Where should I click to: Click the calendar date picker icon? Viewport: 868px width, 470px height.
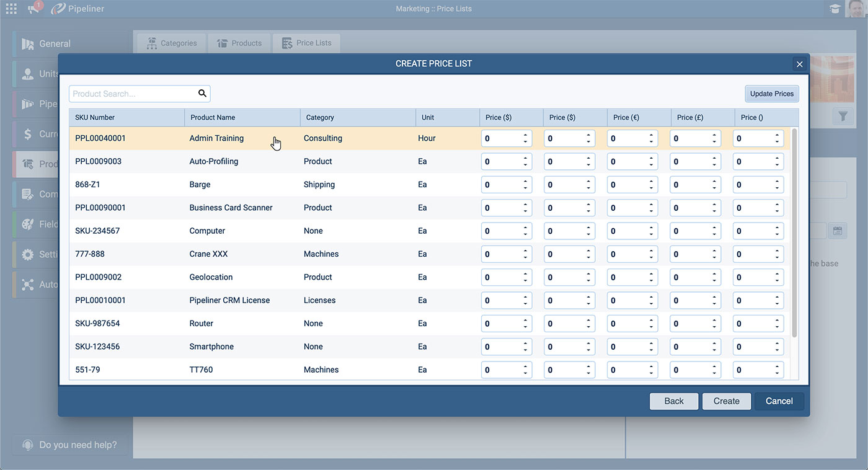coord(838,231)
